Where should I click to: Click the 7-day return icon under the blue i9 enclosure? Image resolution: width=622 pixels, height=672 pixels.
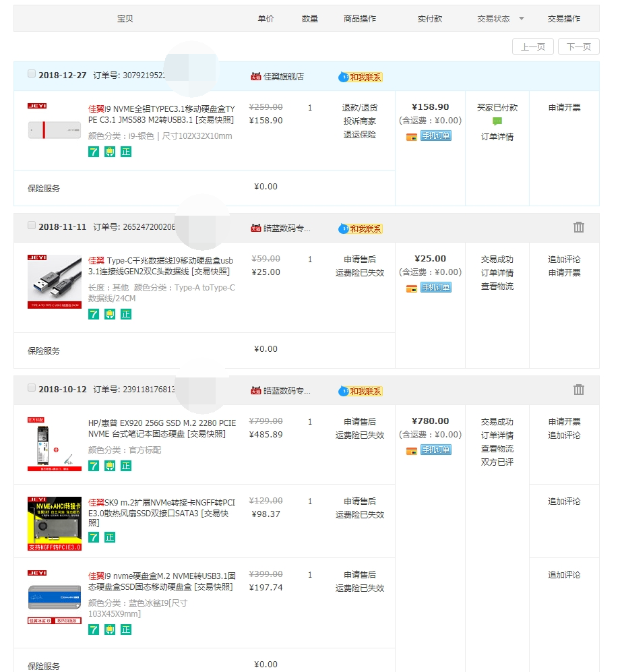point(94,630)
